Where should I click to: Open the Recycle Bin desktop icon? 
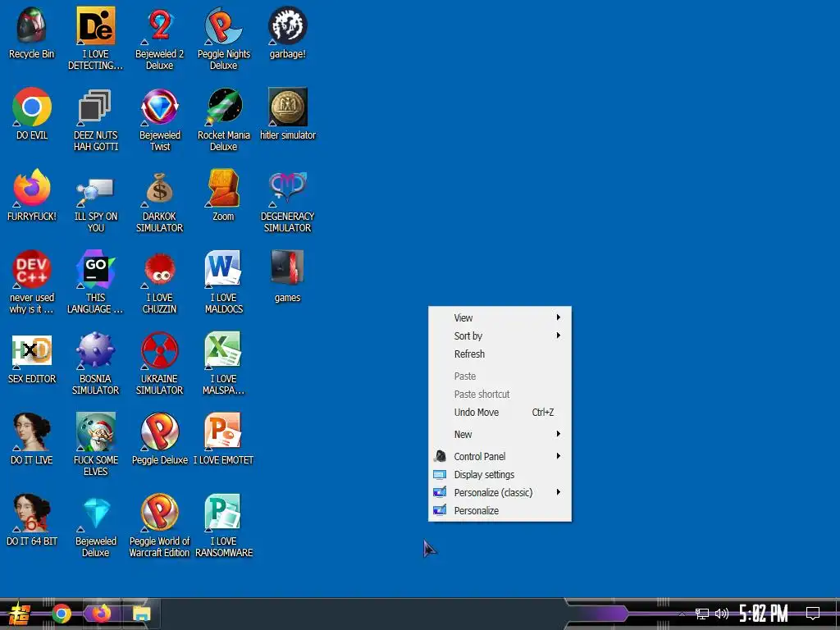[x=32, y=33]
